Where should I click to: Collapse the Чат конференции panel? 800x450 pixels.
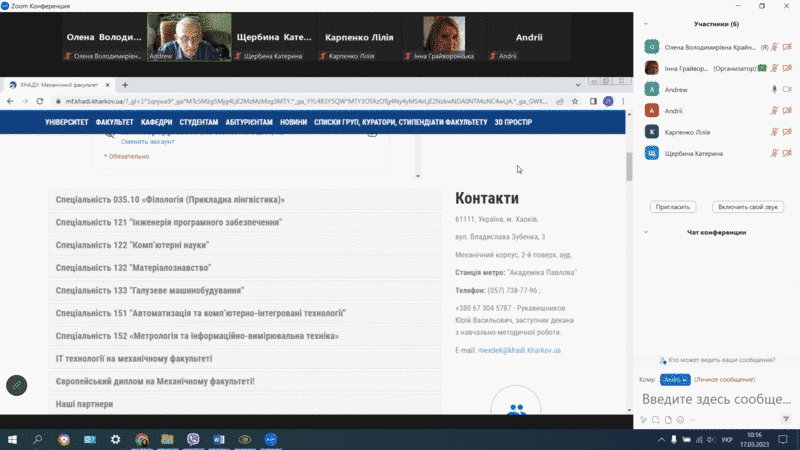point(647,232)
